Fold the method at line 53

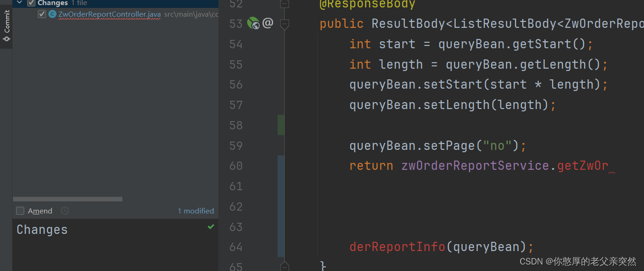tap(284, 24)
